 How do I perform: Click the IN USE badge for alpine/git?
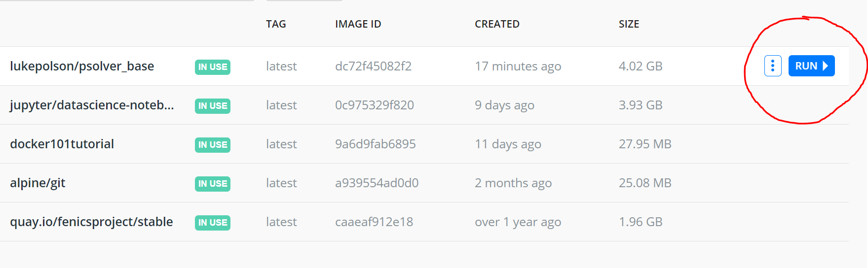(213, 184)
